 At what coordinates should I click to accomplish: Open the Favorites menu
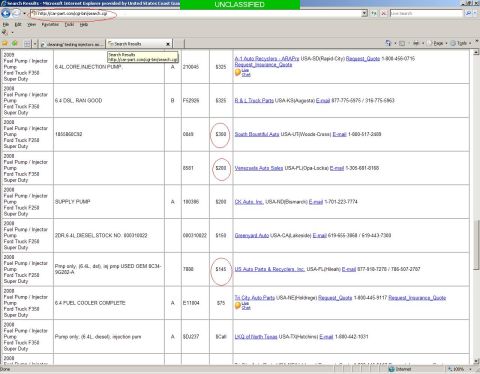50,24
